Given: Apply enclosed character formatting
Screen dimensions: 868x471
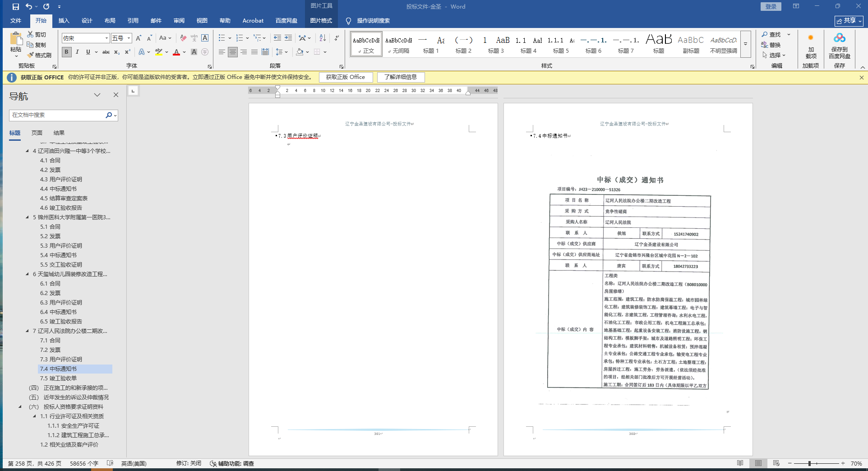Looking at the screenshot, I should tap(205, 52).
